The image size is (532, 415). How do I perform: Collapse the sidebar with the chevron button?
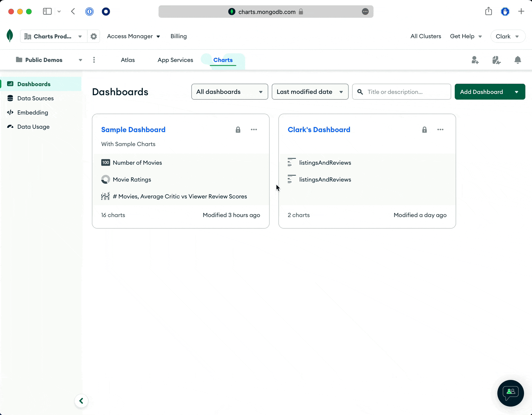(x=81, y=401)
